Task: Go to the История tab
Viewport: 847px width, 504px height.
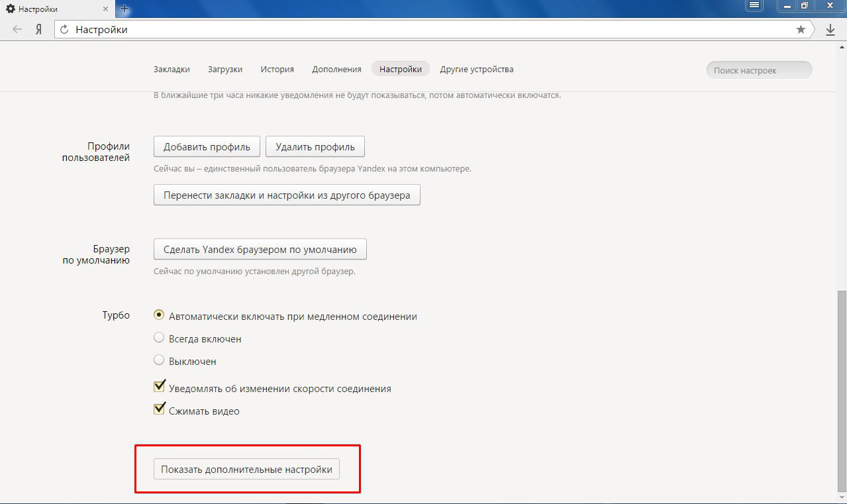Action: 277,69
